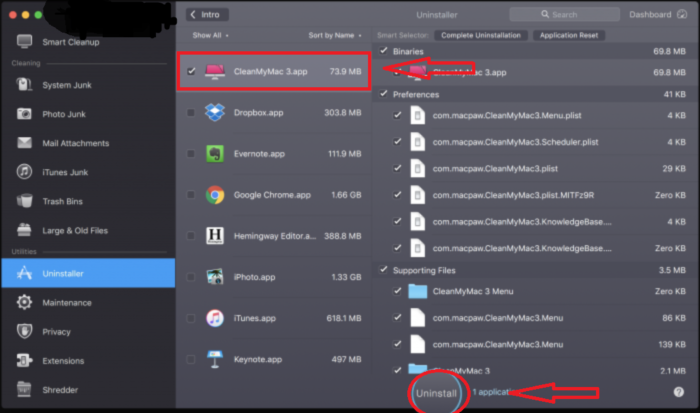Select com.macpaw.CleanMyMac3.plist.MITFz9R row
This screenshot has height=413, width=700.
tap(536, 195)
